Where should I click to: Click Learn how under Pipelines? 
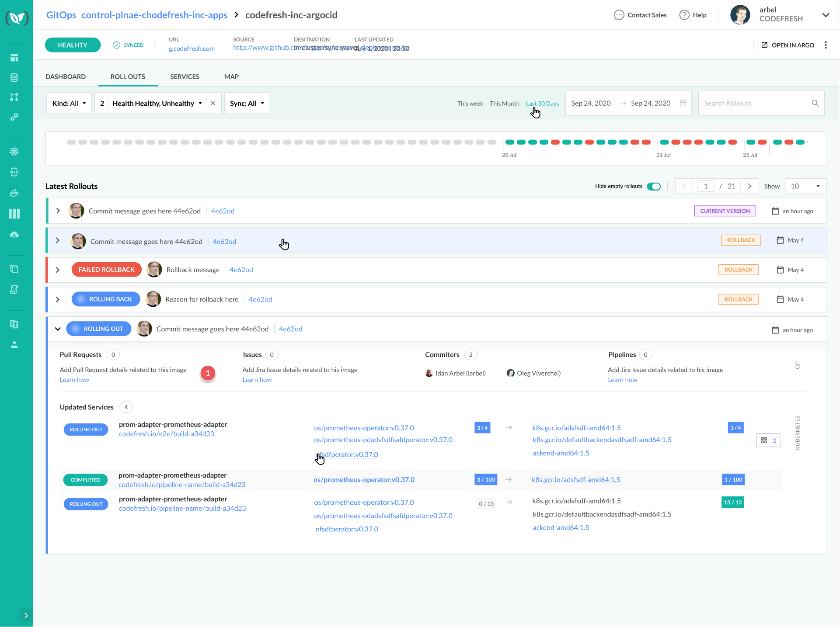(623, 380)
